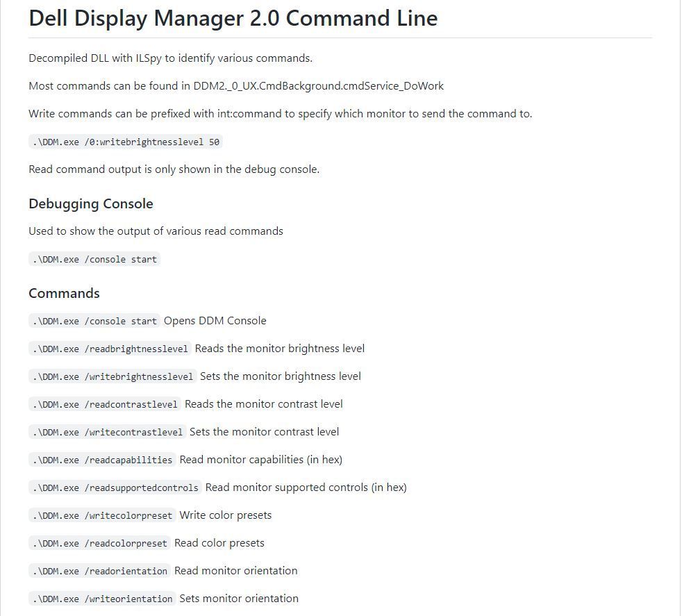Click the /readorientation command code
The image size is (682, 616).
(99, 572)
